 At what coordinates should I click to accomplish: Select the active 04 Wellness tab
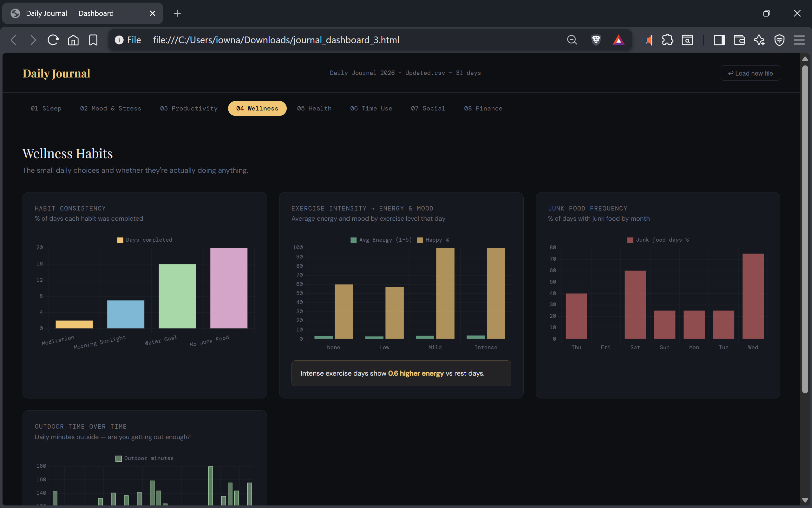(x=257, y=108)
